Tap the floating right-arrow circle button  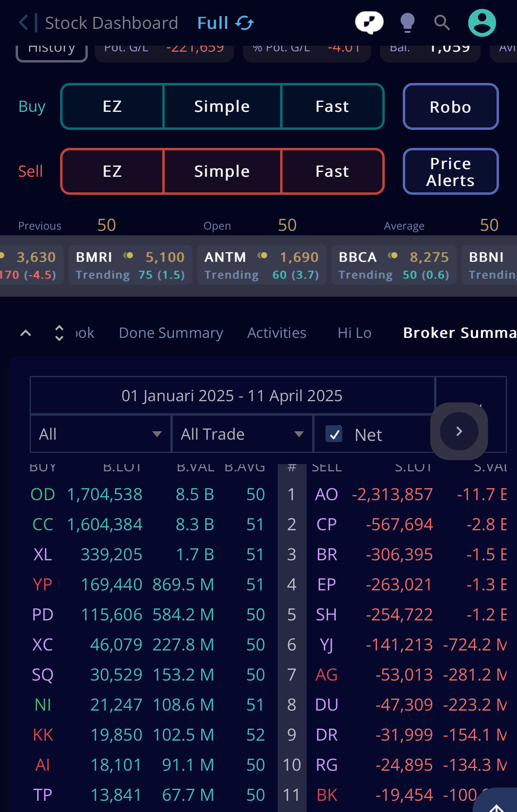coord(459,431)
